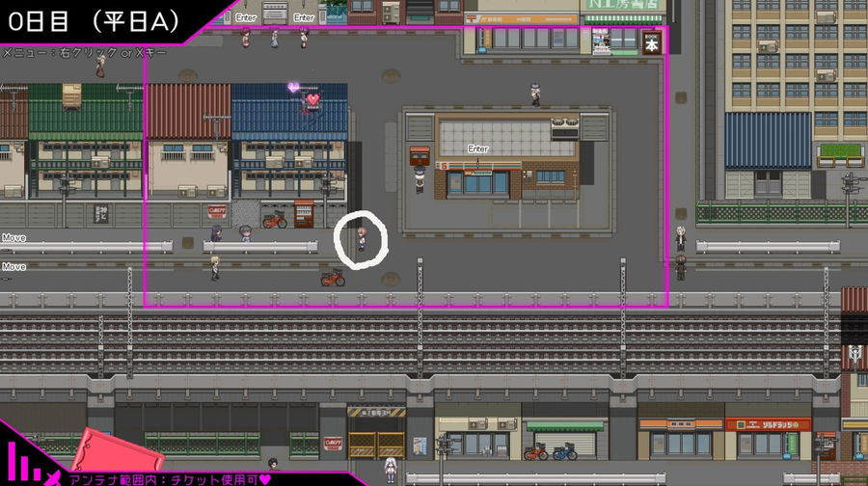The height and width of the screenshot is (486, 868).
Task: Click the green bookstore signboard at the top
Action: click(623, 5)
